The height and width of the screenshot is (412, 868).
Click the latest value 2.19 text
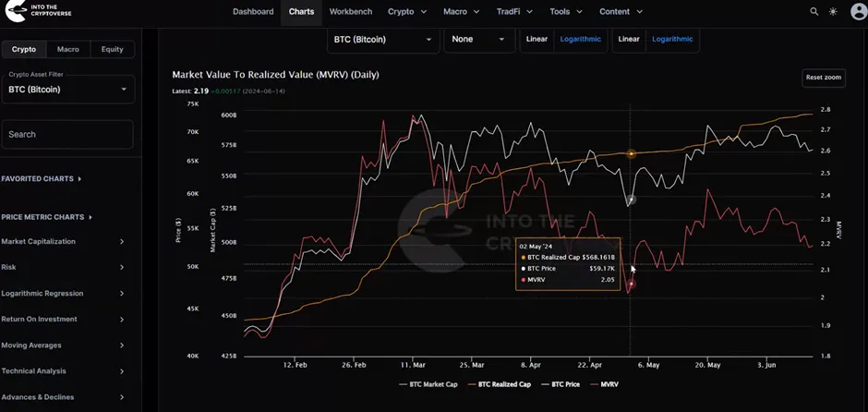[200, 91]
